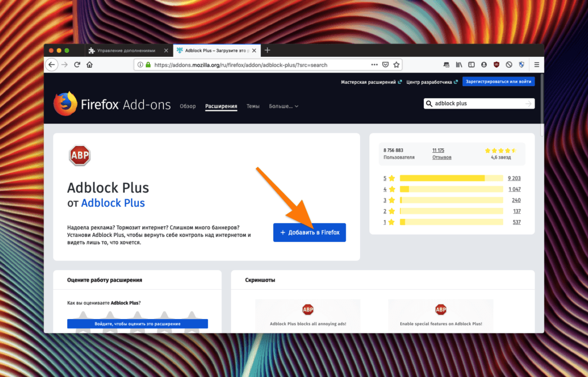This screenshot has width=588, height=377.
Task: Open 'Adblock Plus blocks all annoying ads' screenshot
Action: click(x=308, y=316)
